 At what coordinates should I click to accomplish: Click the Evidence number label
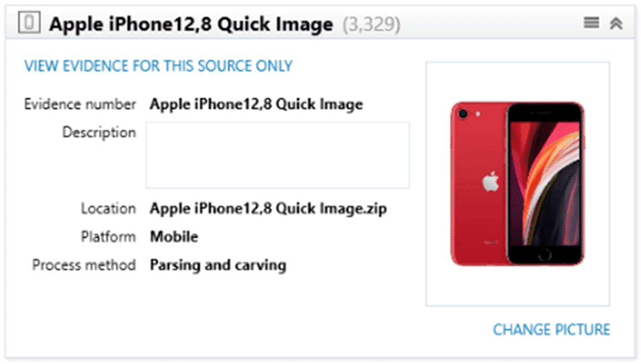pyautogui.click(x=80, y=104)
